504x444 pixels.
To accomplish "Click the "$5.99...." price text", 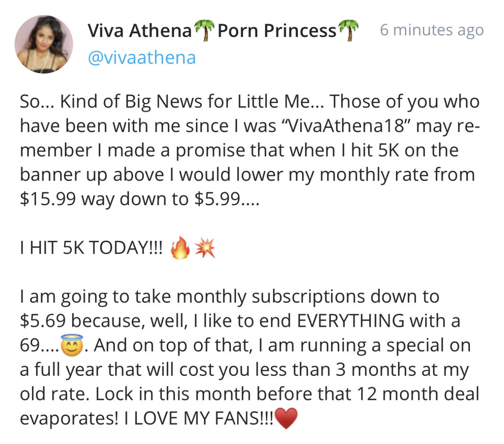I will tap(227, 199).
